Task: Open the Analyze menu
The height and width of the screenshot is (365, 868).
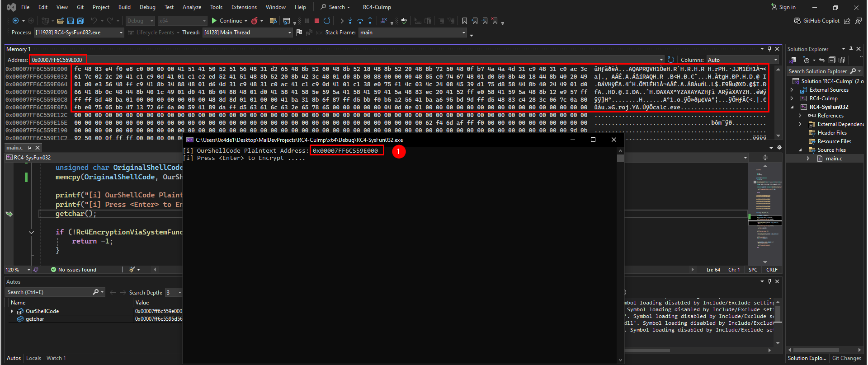Action: point(192,7)
